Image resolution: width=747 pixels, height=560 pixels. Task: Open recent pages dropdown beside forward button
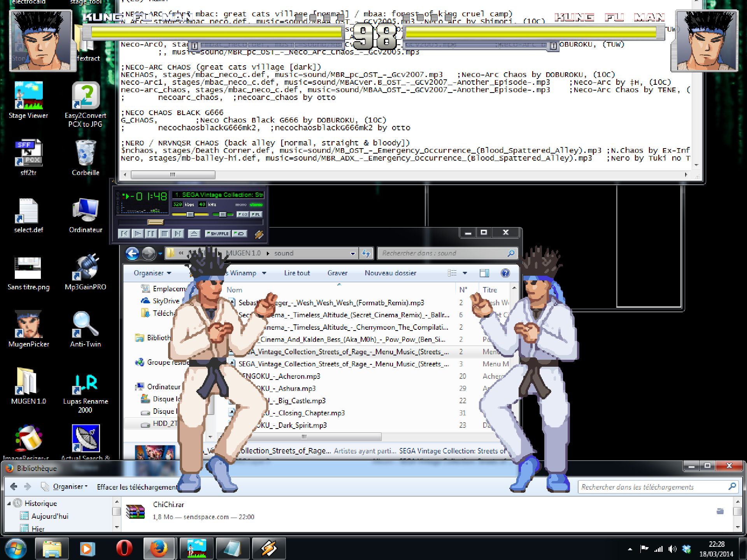coord(160,254)
